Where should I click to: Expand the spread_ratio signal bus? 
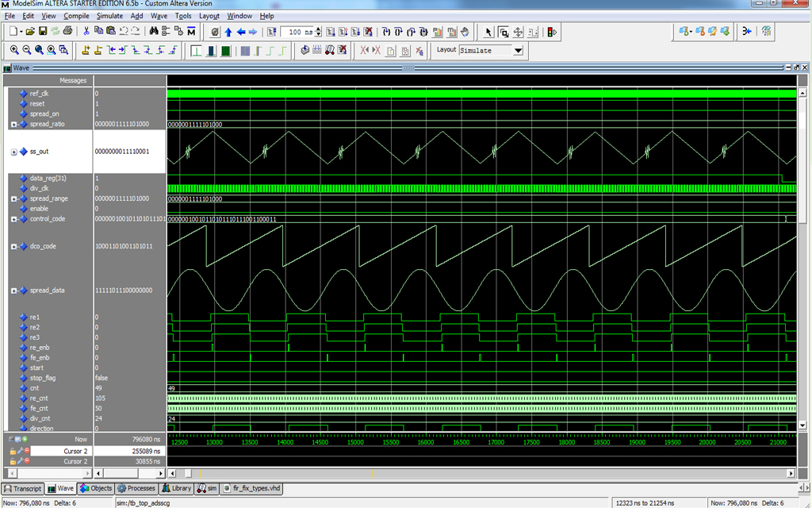coord(13,125)
